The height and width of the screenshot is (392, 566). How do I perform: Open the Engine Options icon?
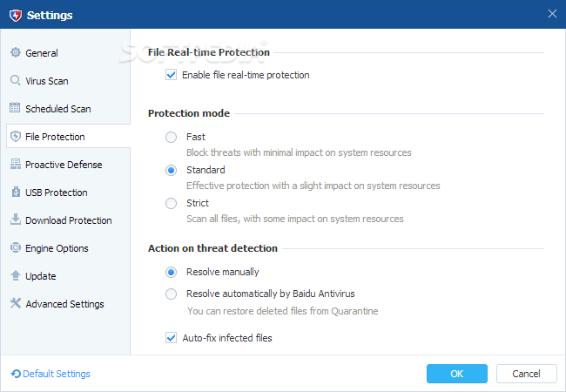[x=16, y=247]
